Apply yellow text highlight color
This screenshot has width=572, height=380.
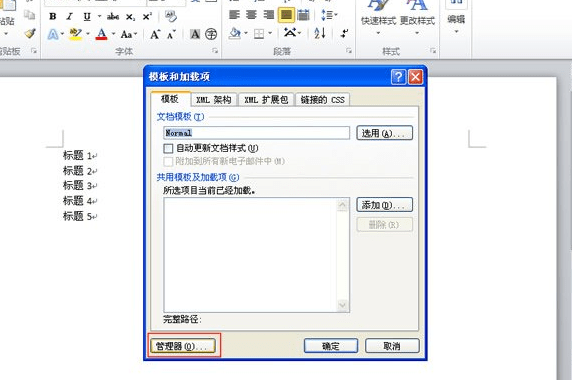[76, 34]
